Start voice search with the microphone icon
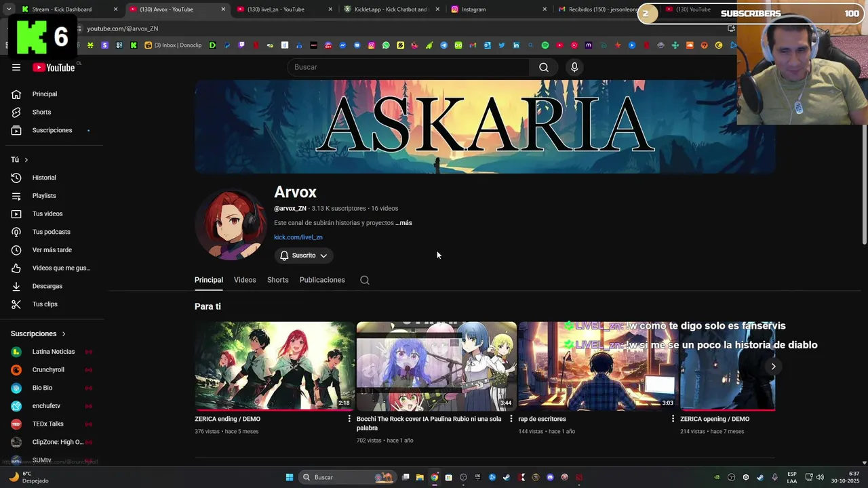Image resolution: width=868 pixels, height=488 pixels. (574, 67)
